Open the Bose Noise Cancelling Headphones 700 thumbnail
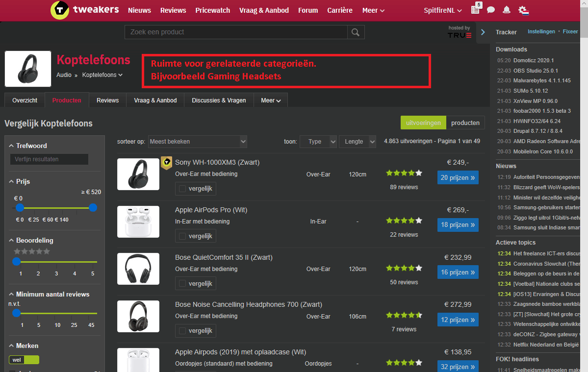Viewport: 588px width, 372px height. [x=138, y=317]
